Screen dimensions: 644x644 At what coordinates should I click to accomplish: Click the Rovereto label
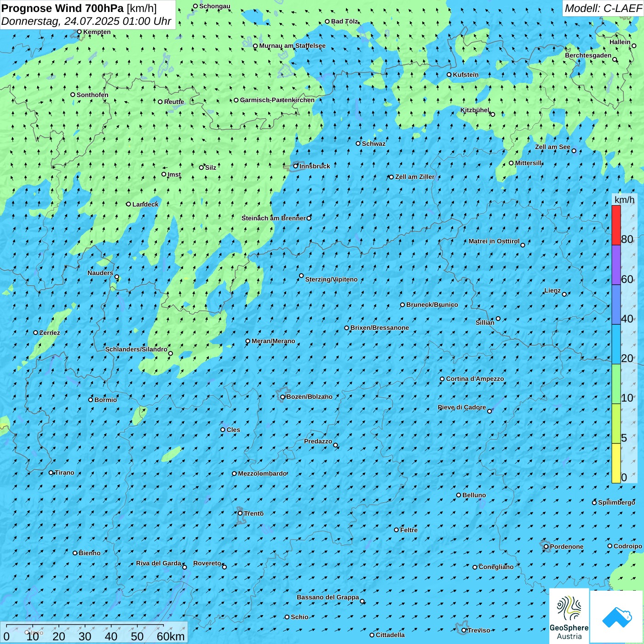click(207, 563)
